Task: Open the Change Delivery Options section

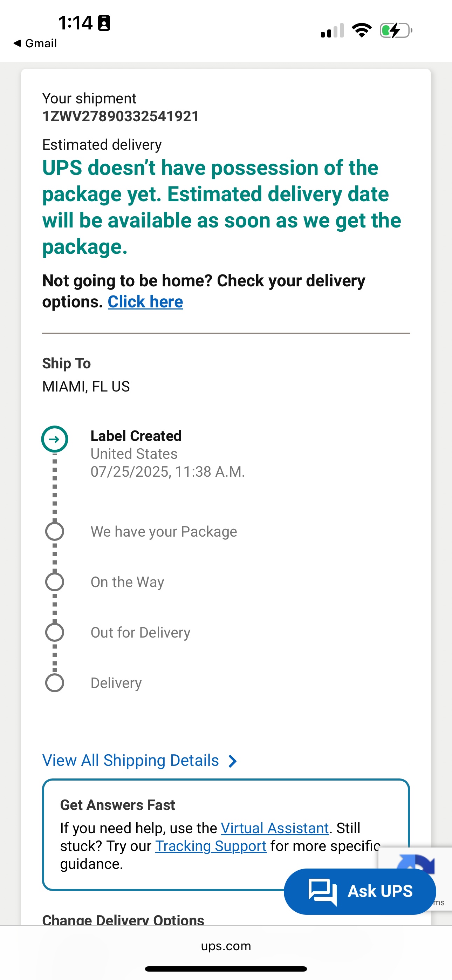Action: coord(123,919)
